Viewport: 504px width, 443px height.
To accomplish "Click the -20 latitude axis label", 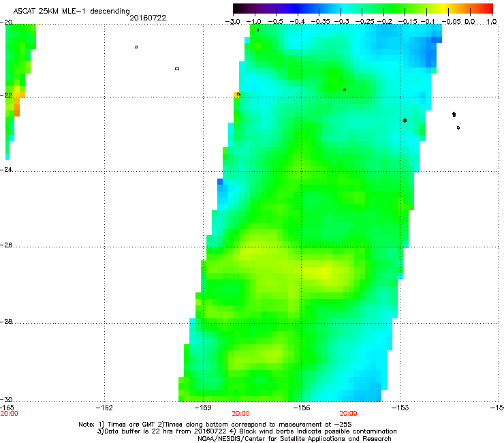I will click(6, 22).
